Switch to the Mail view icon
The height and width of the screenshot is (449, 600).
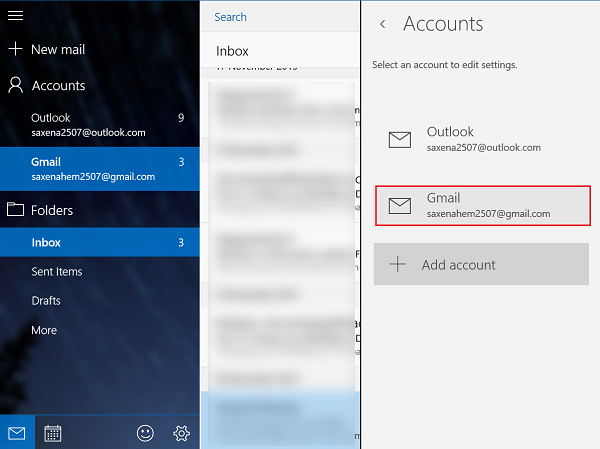(x=16, y=433)
